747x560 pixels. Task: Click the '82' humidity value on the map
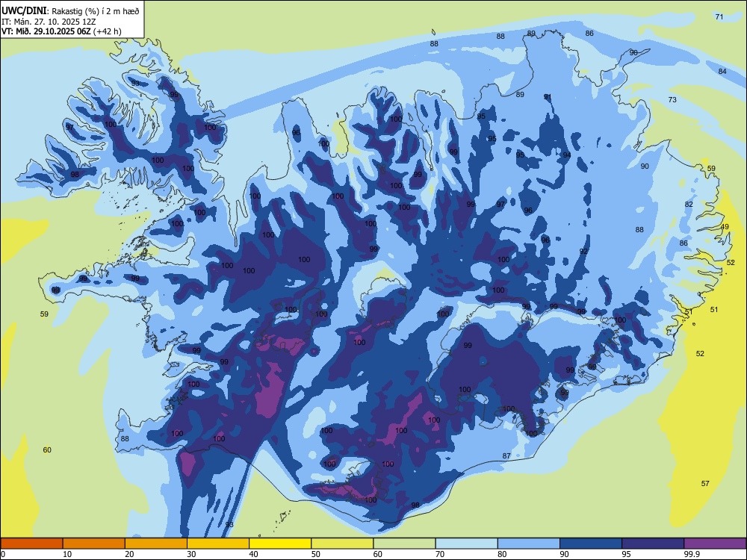pyautogui.click(x=689, y=205)
